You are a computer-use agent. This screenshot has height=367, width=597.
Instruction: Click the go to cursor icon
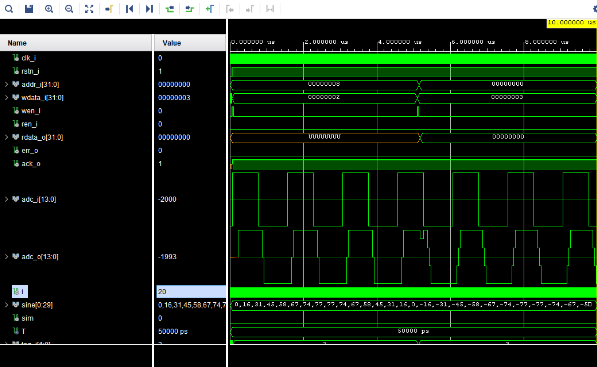[109, 9]
